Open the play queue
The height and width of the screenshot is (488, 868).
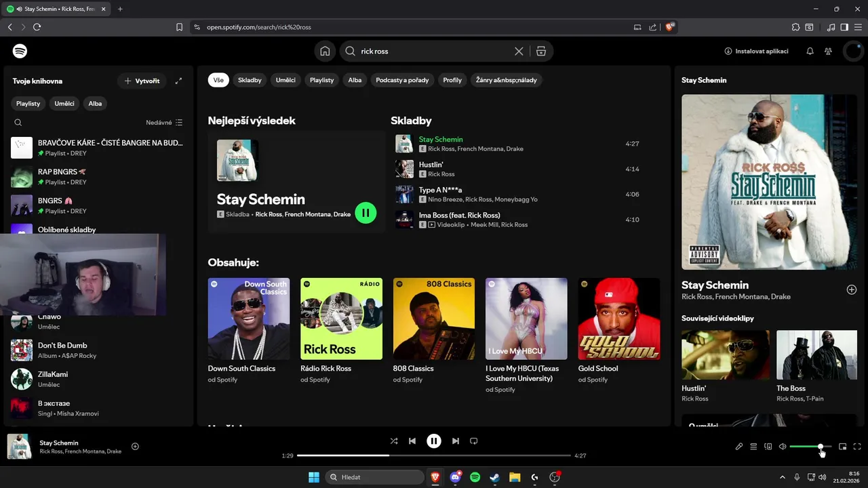click(753, 447)
